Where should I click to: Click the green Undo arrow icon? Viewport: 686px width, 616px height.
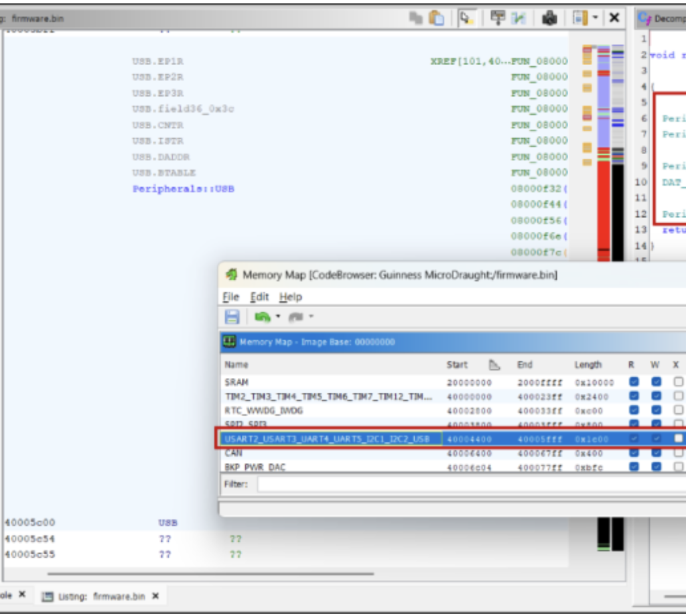(x=262, y=317)
